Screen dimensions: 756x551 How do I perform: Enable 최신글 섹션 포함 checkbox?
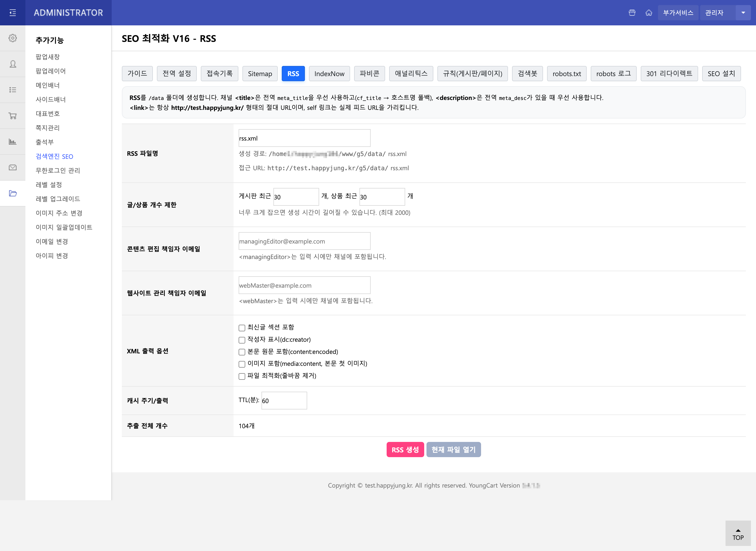pyautogui.click(x=242, y=328)
